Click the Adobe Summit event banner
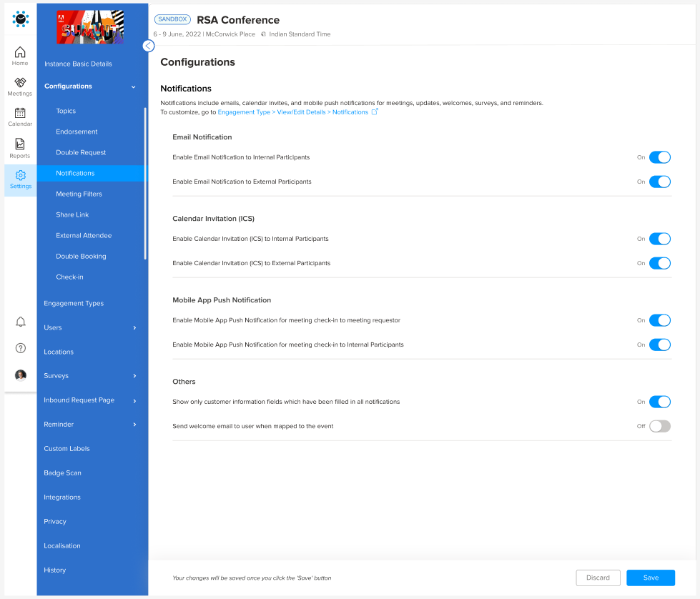The width and height of the screenshot is (700, 599). [x=90, y=26]
